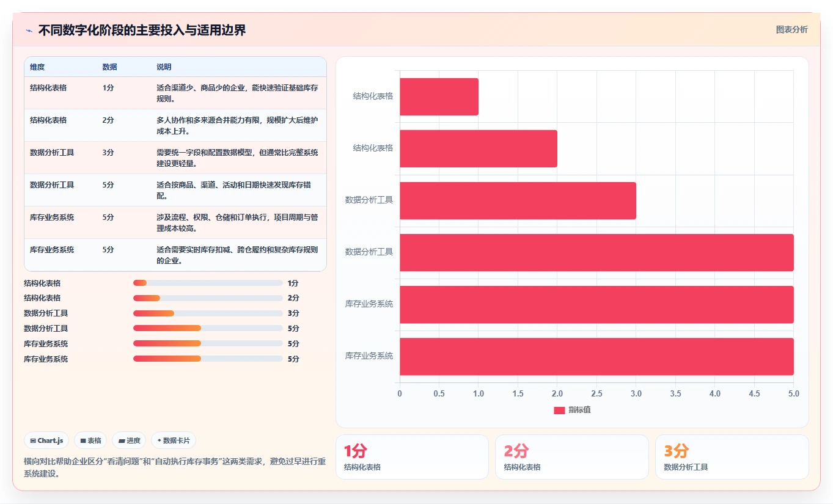This screenshot has height=504, width=833.
Task: Click the x-axis tick label 2.5
Action: pos(596,394)
